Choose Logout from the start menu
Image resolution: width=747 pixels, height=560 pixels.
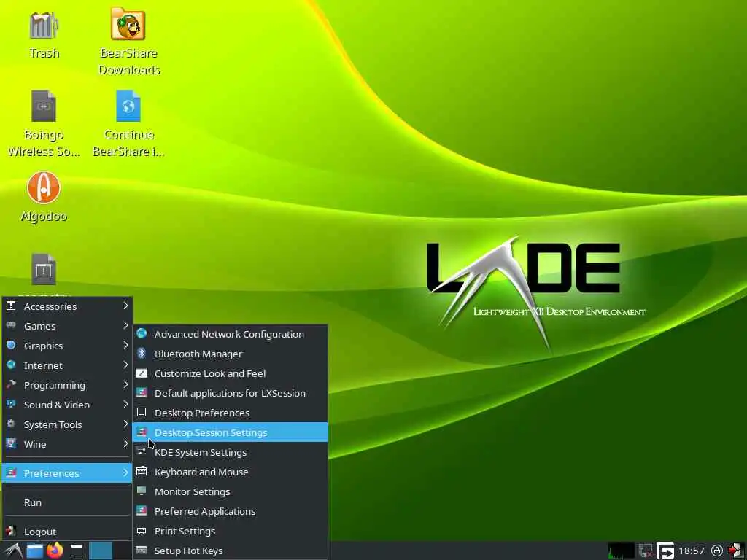click(67, 532)
